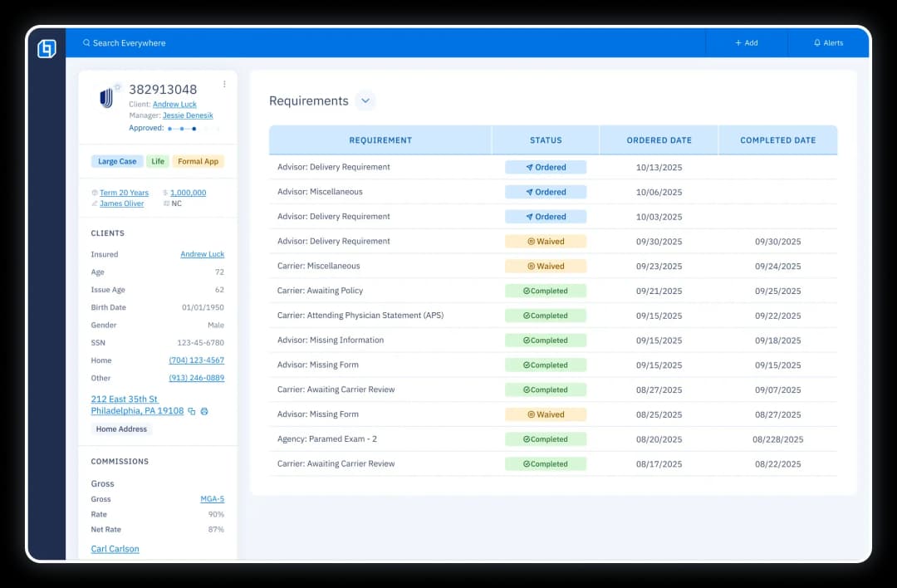Sort by the Status column header
897x588 pixels.
point(546,140)
